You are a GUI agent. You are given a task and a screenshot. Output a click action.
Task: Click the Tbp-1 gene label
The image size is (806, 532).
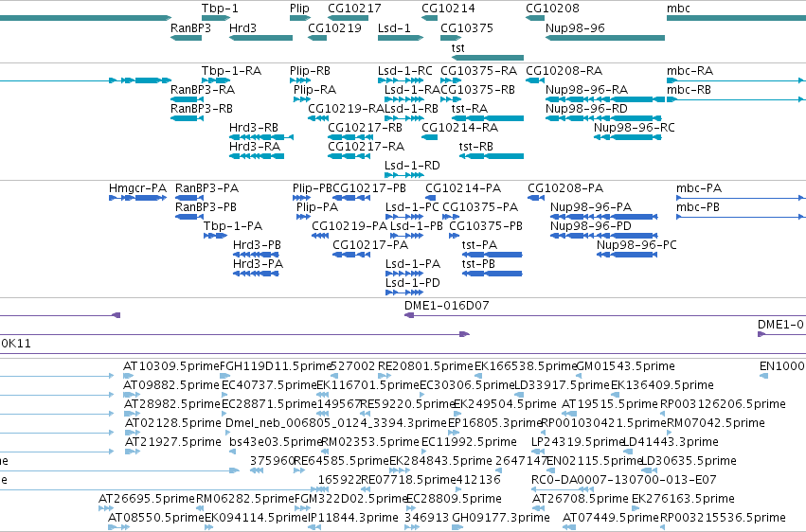pos(220,9)
